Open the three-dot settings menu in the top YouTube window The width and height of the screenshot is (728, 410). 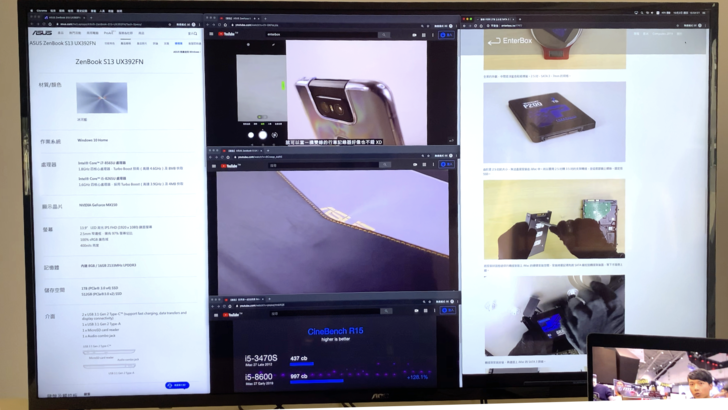click(433, 35)
